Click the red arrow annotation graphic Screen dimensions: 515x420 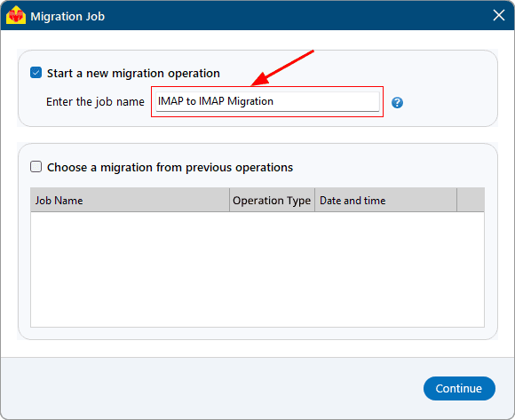tap(282, 68)
